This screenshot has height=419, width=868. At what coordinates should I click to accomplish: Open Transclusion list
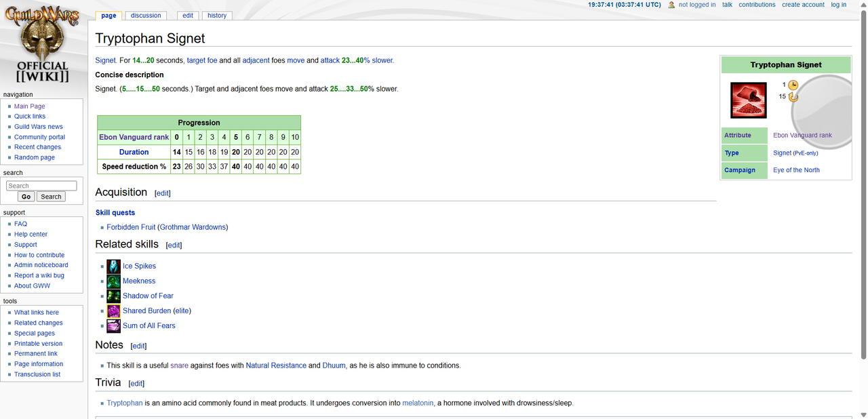tap(37, 374)
